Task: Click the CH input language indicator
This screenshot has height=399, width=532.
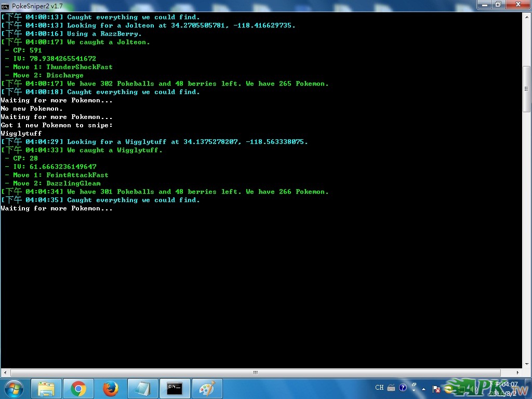Action: pos(379,388)
